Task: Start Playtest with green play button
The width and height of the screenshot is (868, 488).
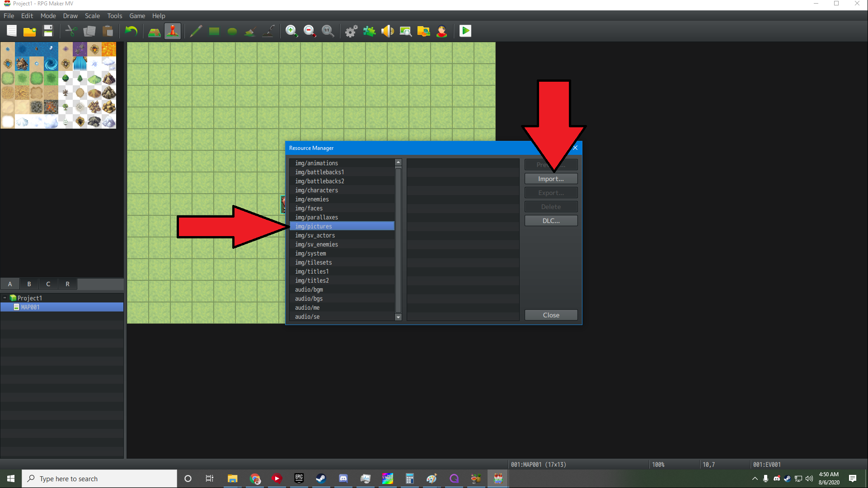Action: coord(465,31)
